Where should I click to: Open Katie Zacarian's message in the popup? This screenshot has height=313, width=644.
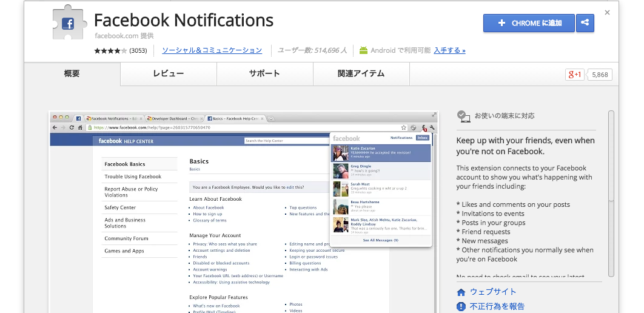[381, 153]
